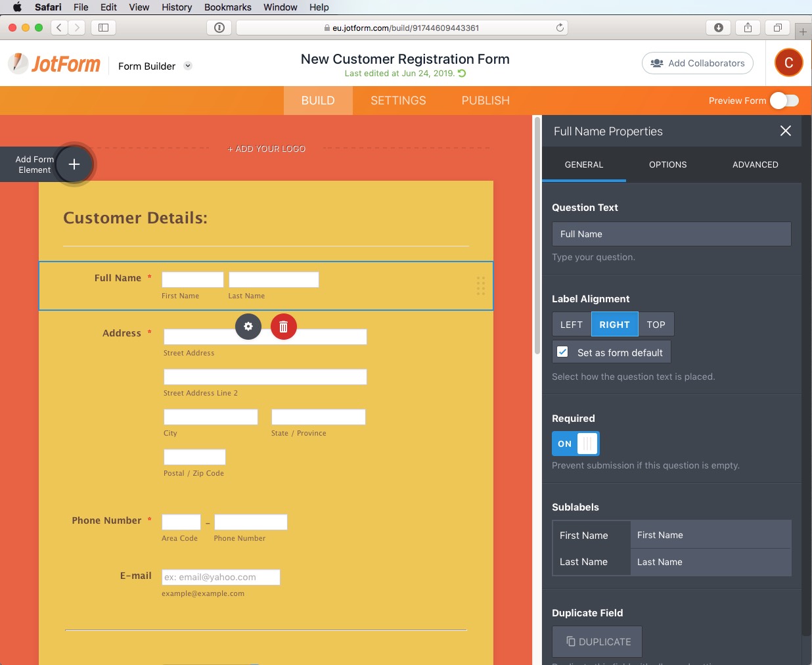Click the E-mail field label
Viewport: 812px width, 665px height.
coord(136,576)
